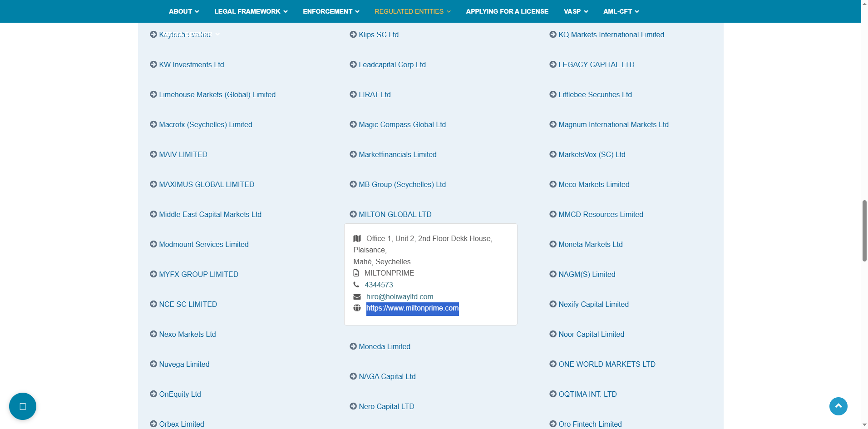Image resolution: width=868 pixels, height=429 pixels.
Task: Expand the ENFORCEMENT menu
Action: [331, 11]
